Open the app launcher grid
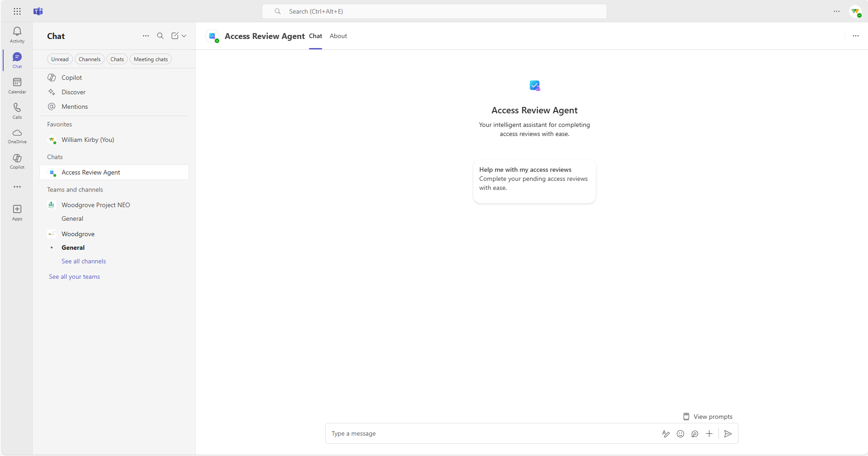868x456 pixels. 17,11
